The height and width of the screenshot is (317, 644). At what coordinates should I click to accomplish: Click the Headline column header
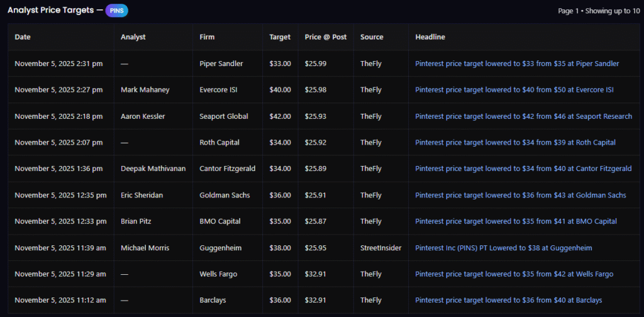click(430, 37)
